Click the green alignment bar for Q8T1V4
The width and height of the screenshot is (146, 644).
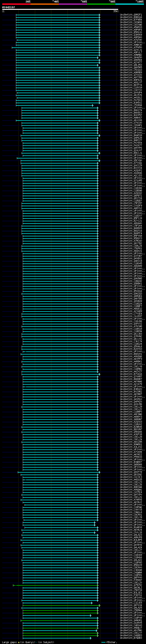pyautogui.click(x=61, y=605)
